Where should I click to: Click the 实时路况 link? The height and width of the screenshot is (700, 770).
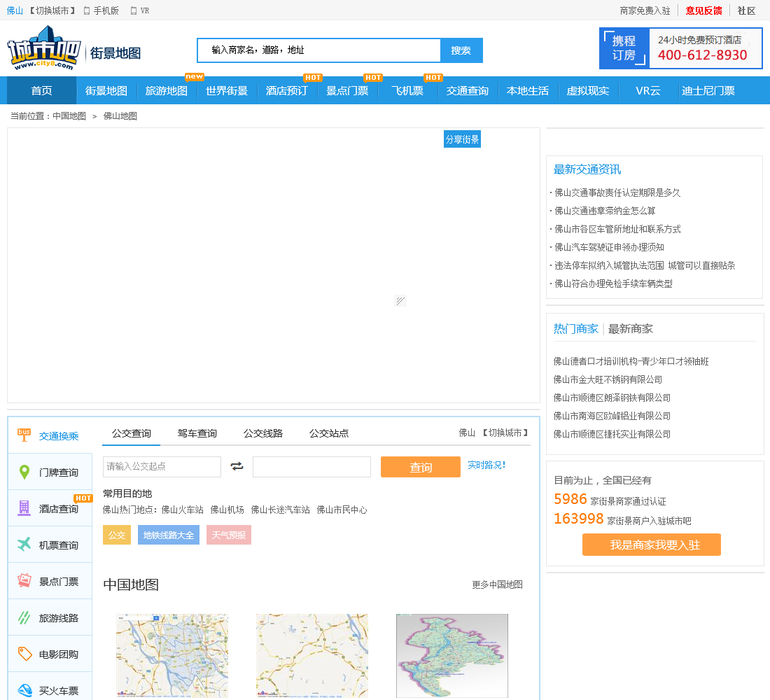[486, 465]
